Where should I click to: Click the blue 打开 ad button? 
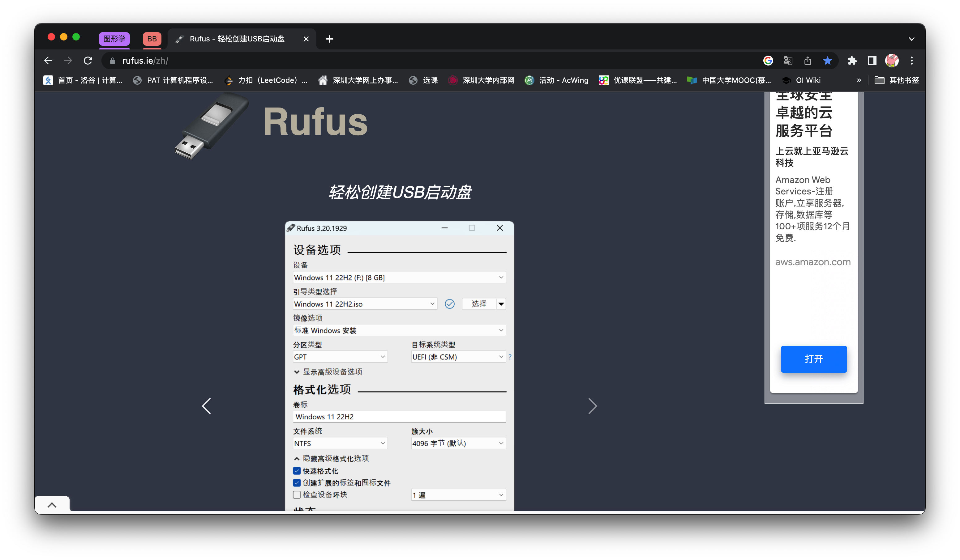(x=813, y=359)
